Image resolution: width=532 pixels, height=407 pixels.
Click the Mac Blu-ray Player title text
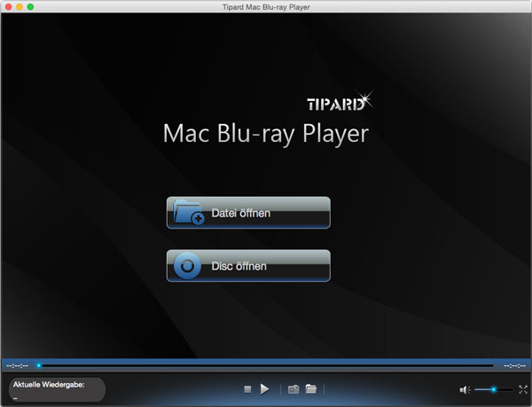266,134
